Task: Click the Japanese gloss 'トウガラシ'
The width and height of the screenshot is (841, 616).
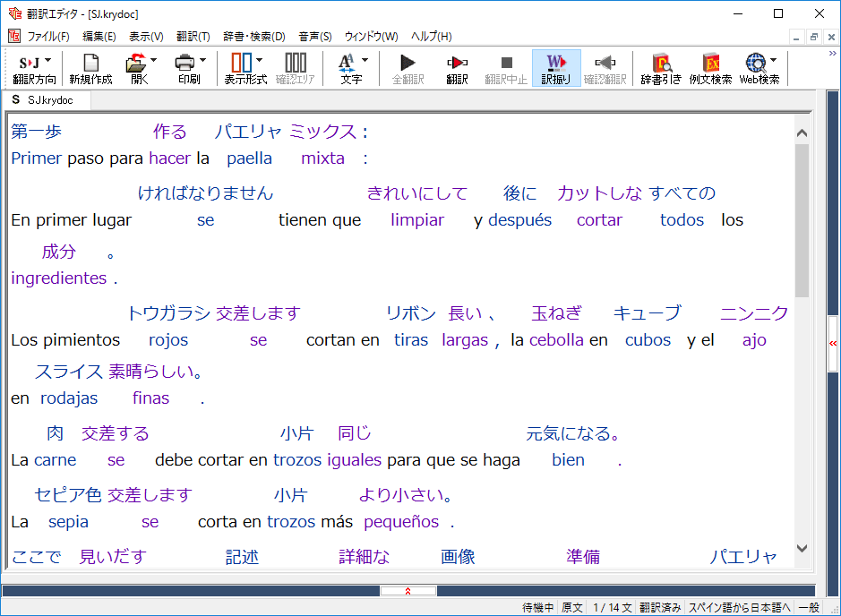Action: tap(168, 313)
